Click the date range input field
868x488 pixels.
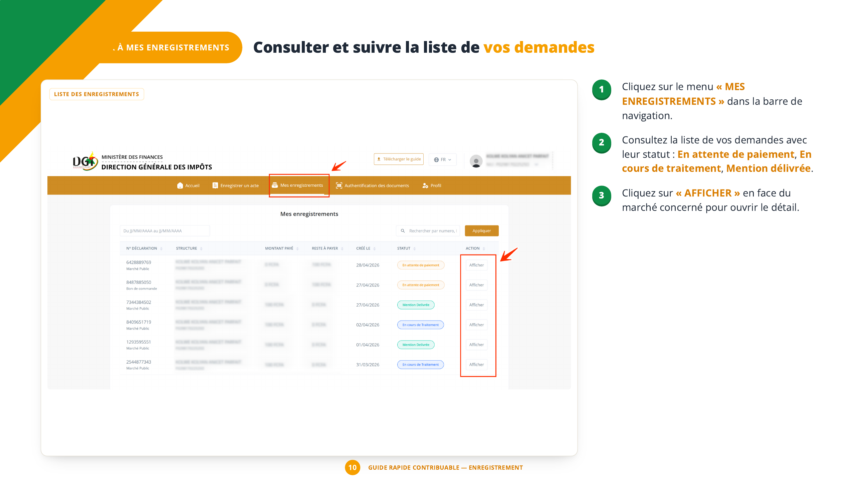pos(165,231)
